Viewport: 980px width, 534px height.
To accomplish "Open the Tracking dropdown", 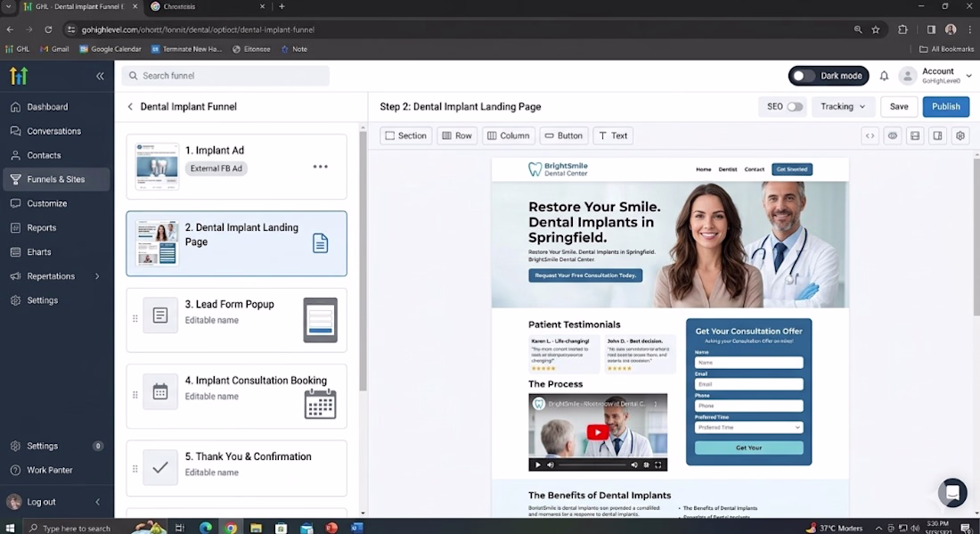I will 843,107.
